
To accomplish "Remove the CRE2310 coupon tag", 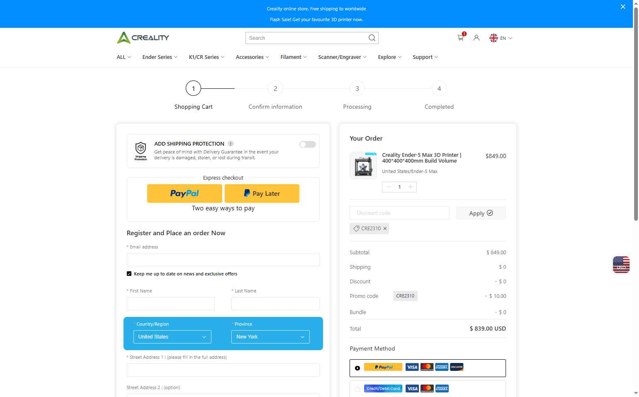I will 385,228.
